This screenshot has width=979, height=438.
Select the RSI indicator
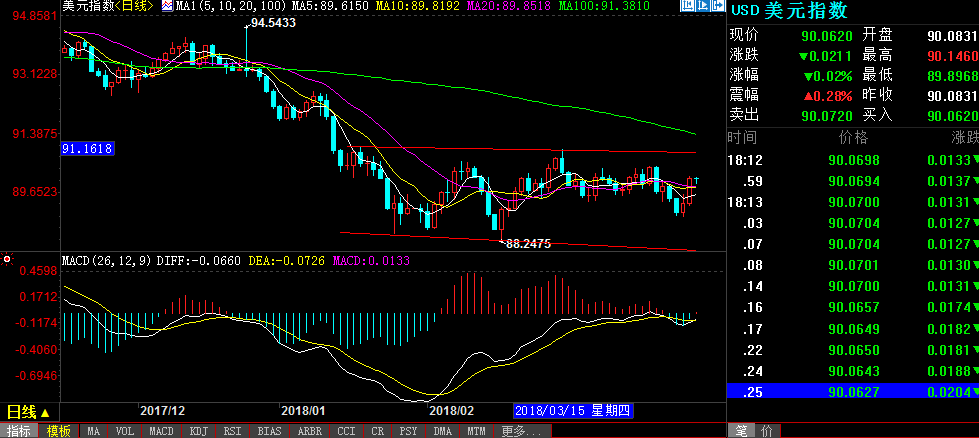tap(233, 431)
